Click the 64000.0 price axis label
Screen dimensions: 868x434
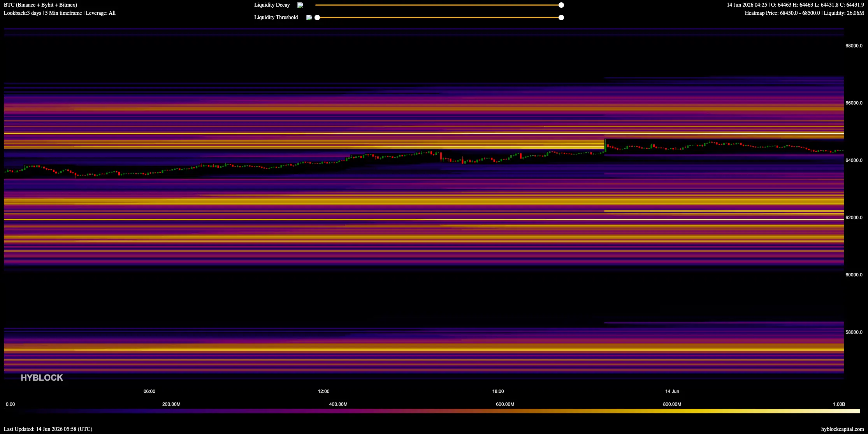tap(854, 160)
